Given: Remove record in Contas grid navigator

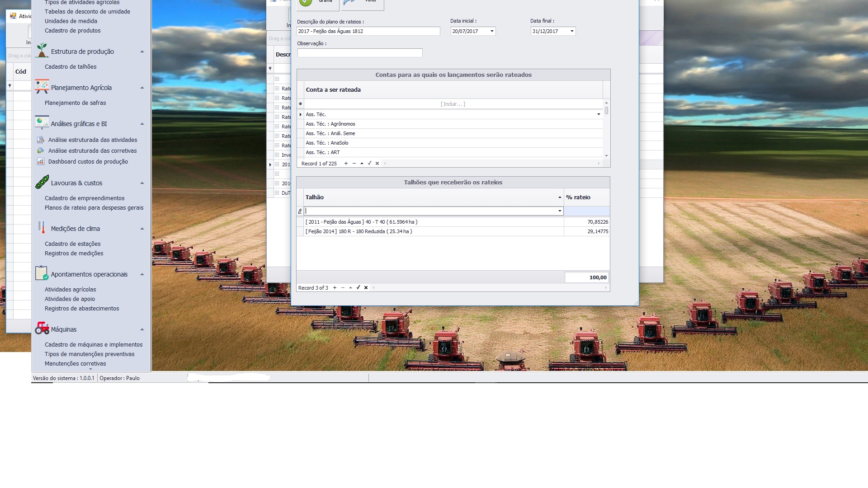Looking at the screenshot, I should (354, 164).
